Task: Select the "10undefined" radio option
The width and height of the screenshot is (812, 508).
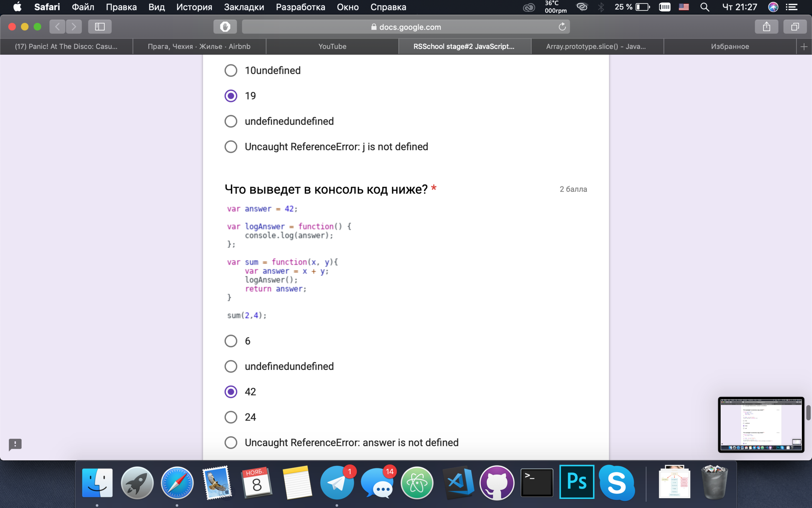Action: (231, 70)
